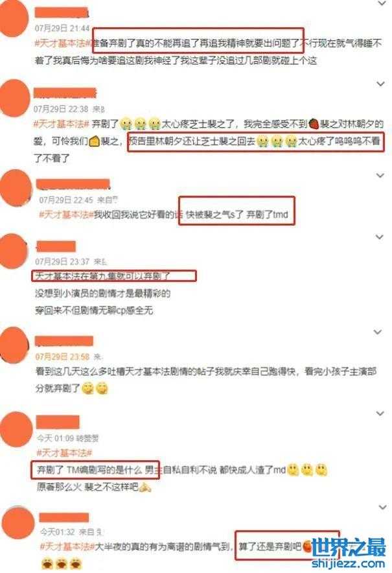This screenshot has height=573, width=392.
Task: Open the 23:37 poster's profile avatar
Action: [14, 251]
